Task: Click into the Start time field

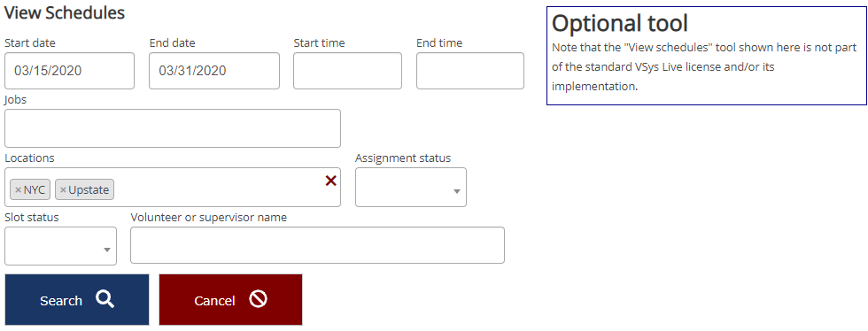Action: [347, 71]
